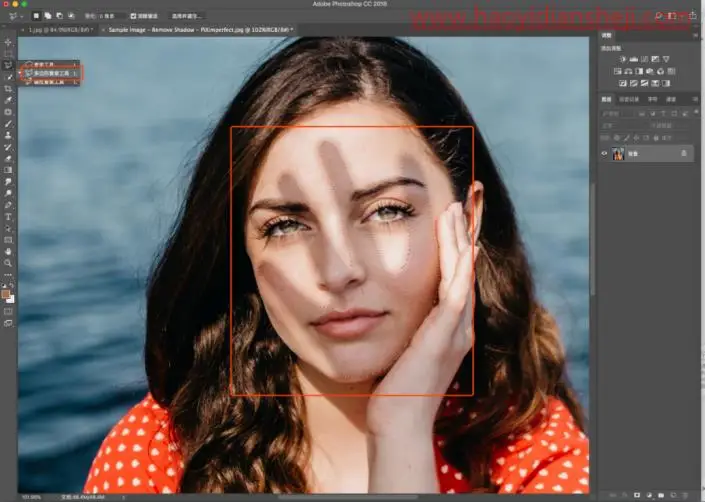Select the Eyedropper tool

[x=8, y=100]
